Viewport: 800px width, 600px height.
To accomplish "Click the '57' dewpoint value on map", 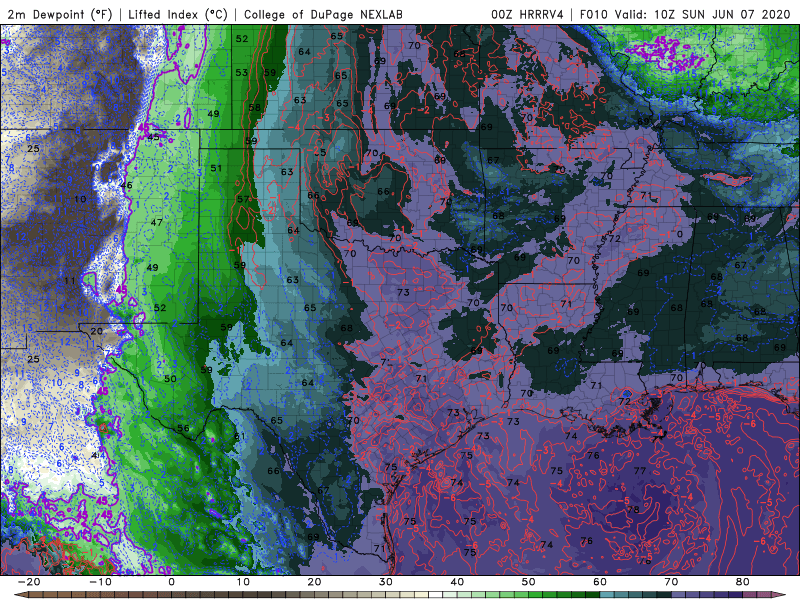I will (x=243, y=199).
